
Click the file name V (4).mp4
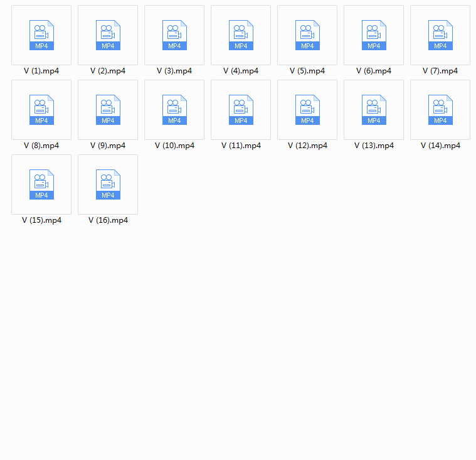click(241, 71)
